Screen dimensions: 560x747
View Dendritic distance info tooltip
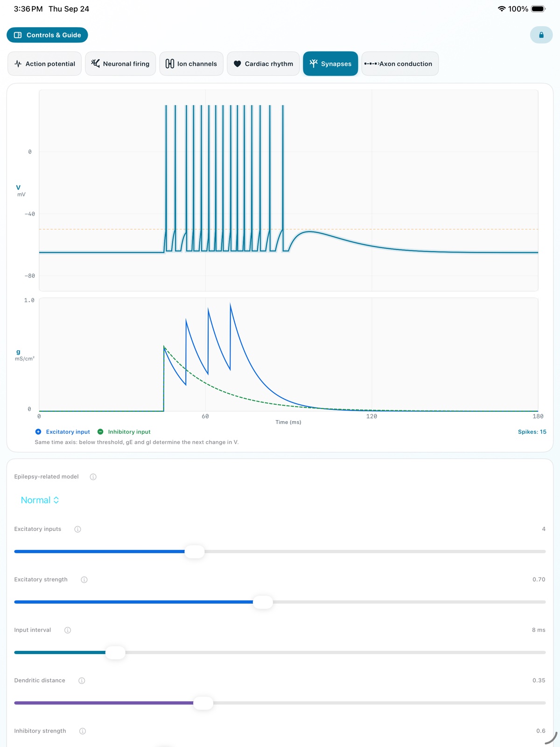pyautogui.click(x=82, y=680)
